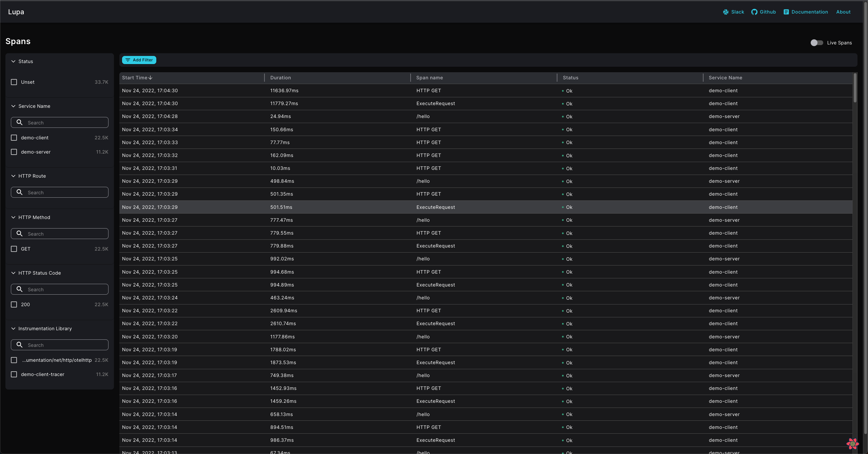
Task: Open the About page link
Action: coord(843,12)
